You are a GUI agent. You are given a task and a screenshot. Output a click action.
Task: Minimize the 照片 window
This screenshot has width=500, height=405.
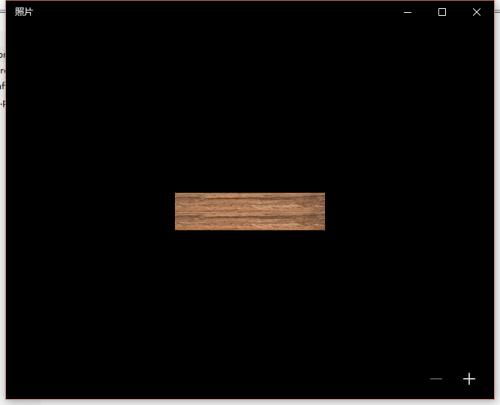pyautogui.click(x=408, y=12)
